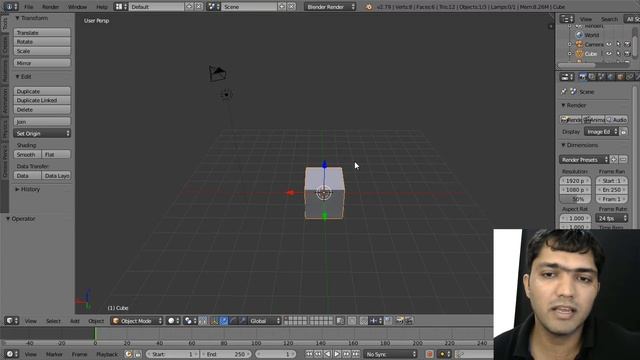Viewport: 640px width, 360px height.
Task: Open the Window menu
Action: [x=77, y=7]
